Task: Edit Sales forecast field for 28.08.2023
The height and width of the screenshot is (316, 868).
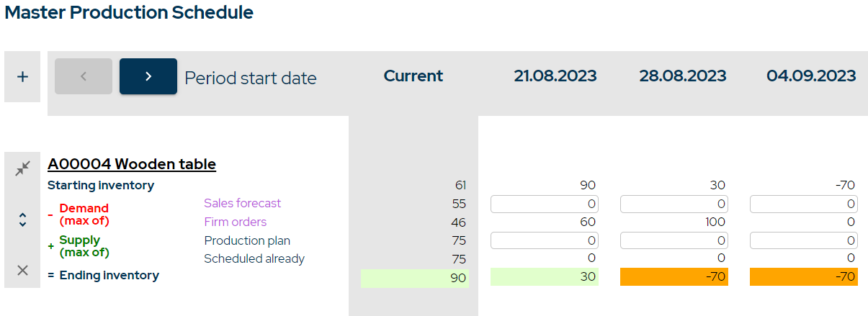Action: [674, 204]
